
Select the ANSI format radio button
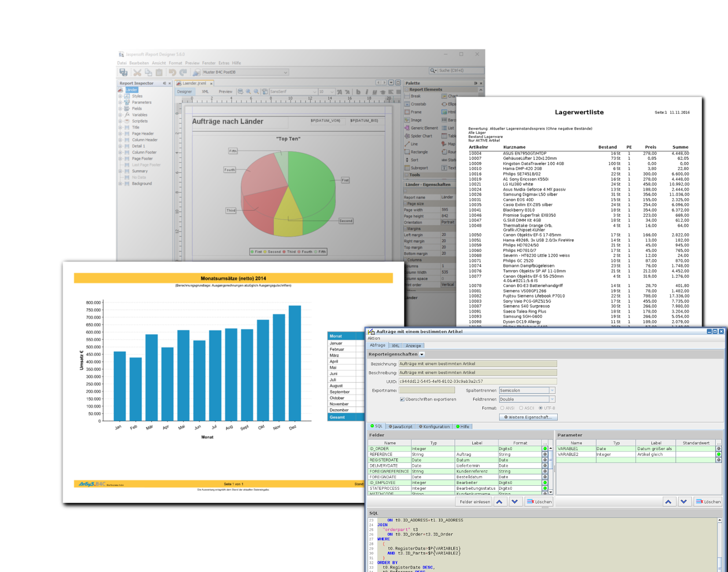502,408
